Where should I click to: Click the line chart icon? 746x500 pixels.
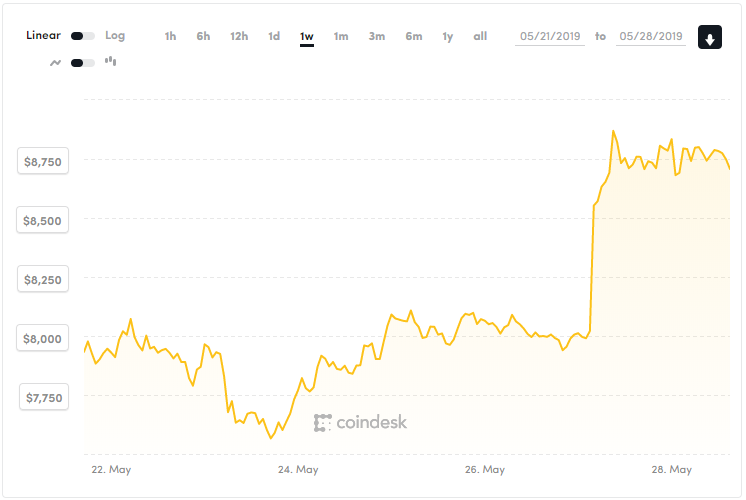[56, 62]
